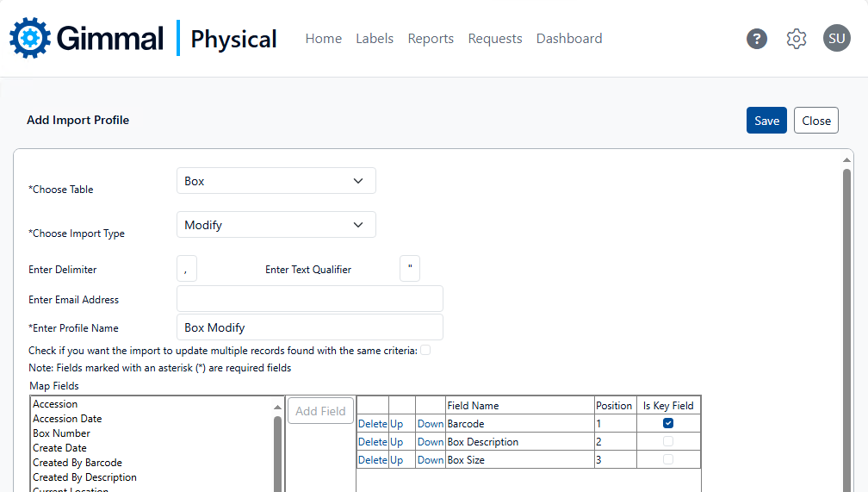Open the help question mark icon
This screenshot has height=492, width=868.
click(x=757, y=39)
